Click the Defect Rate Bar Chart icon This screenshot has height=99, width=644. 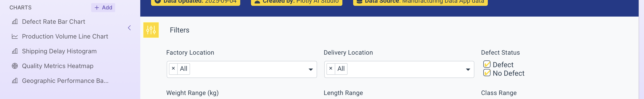coord(15,22)
